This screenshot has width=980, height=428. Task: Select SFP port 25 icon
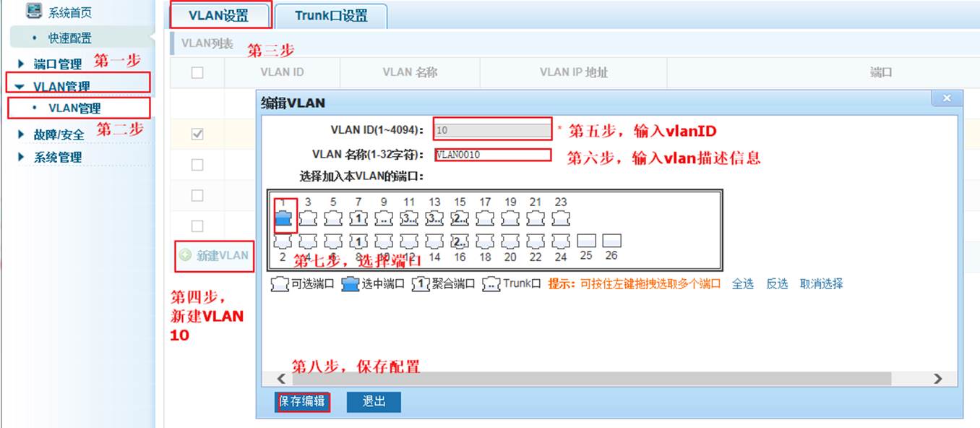coord(586,241)
